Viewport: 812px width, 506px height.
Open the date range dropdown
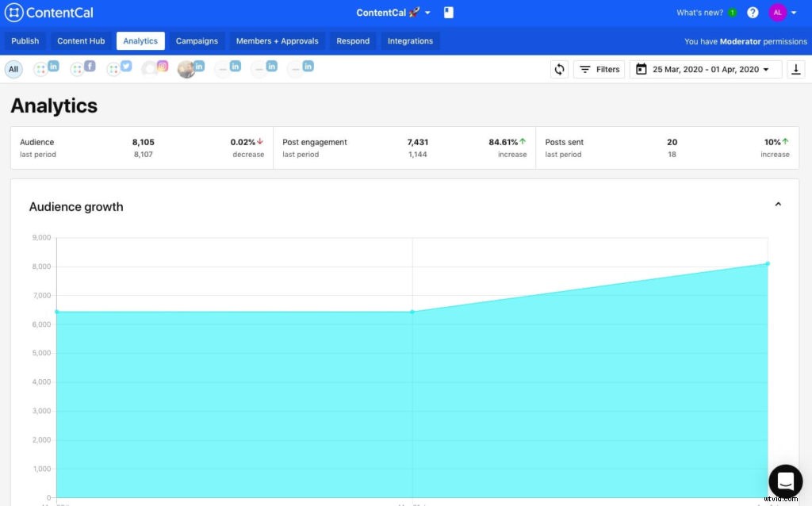tap(706, 69)
